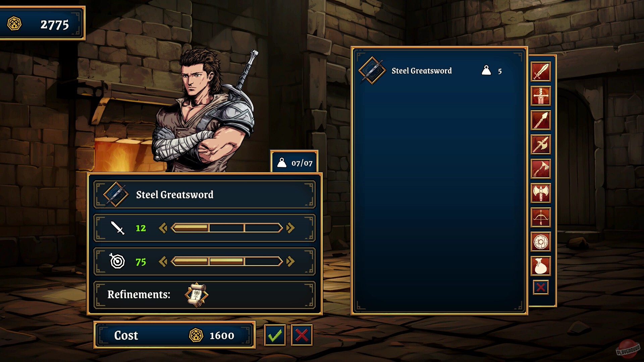
Task: Click the damage level progress bar
Action: (x=227, y=228)
